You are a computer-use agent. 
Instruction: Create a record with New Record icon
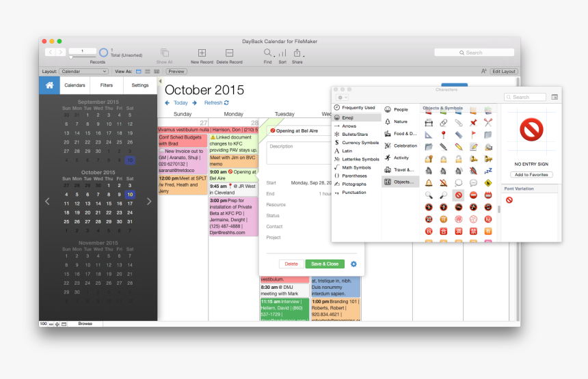tap(202, 53)
